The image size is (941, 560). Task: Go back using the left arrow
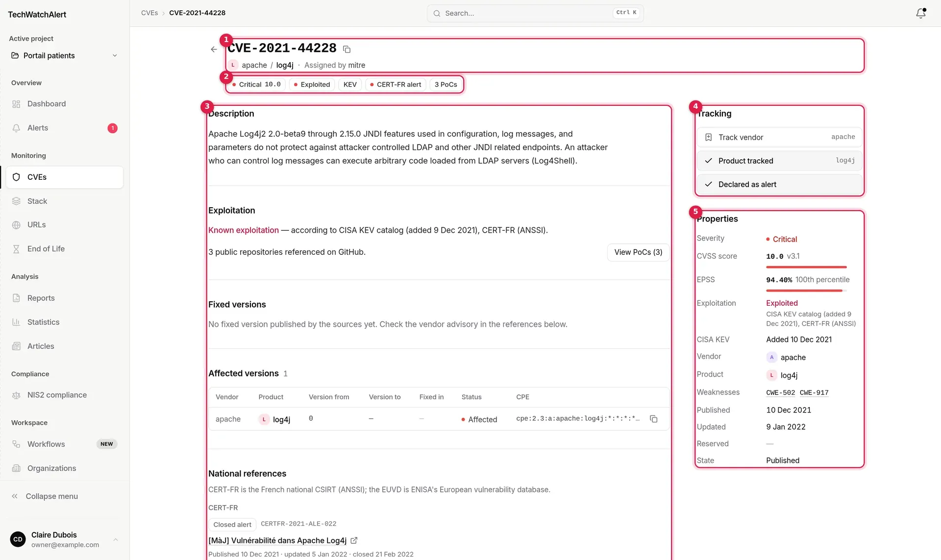coord(214,49)
